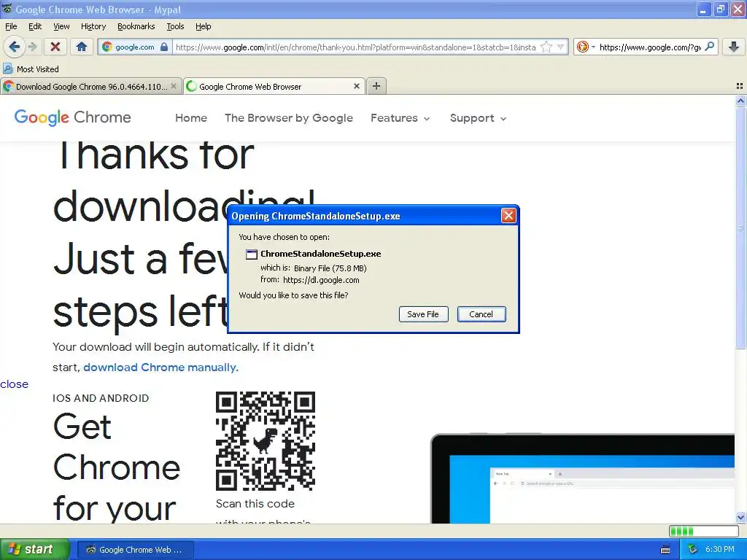Open the Edit menu
The image size is (747, 560).
(x=35, y=26)
